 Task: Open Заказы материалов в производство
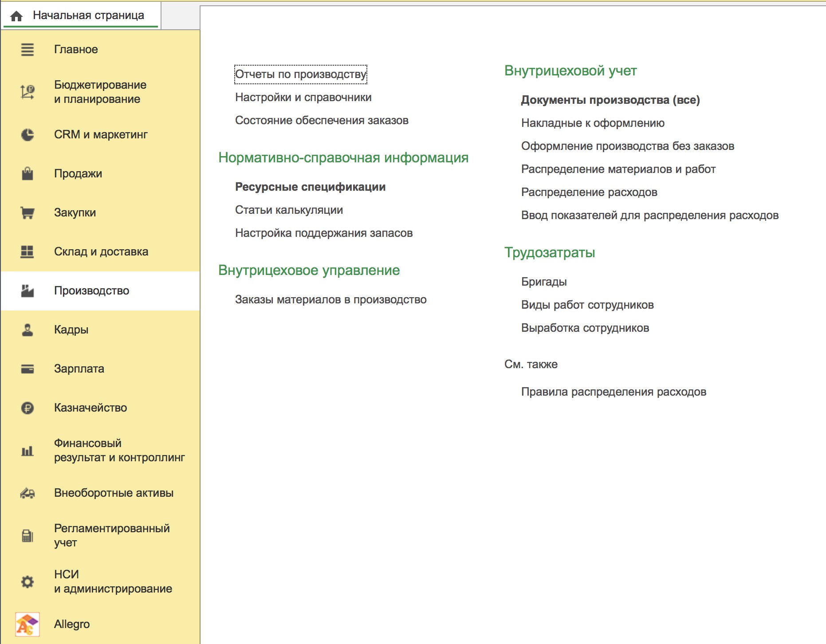[x=331, y=299]
